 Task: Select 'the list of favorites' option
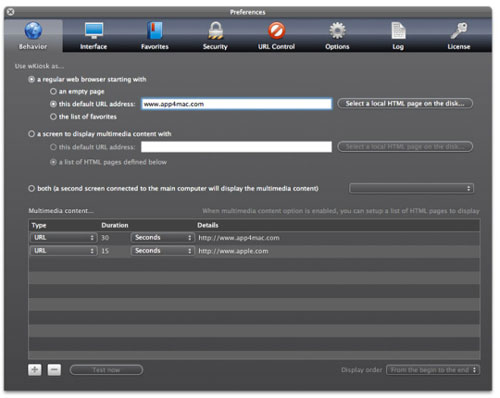click(53, 117)
